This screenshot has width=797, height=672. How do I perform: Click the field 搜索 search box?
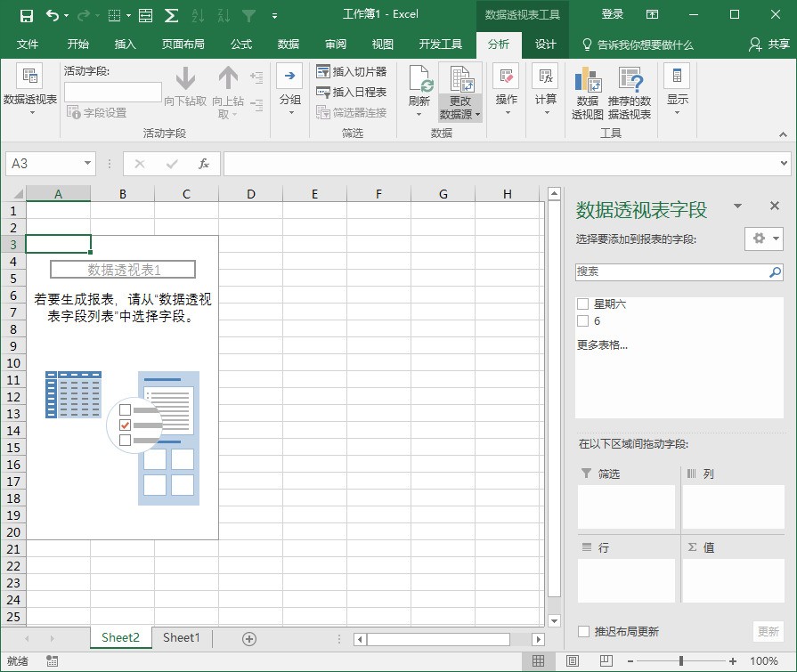(672, 271)
